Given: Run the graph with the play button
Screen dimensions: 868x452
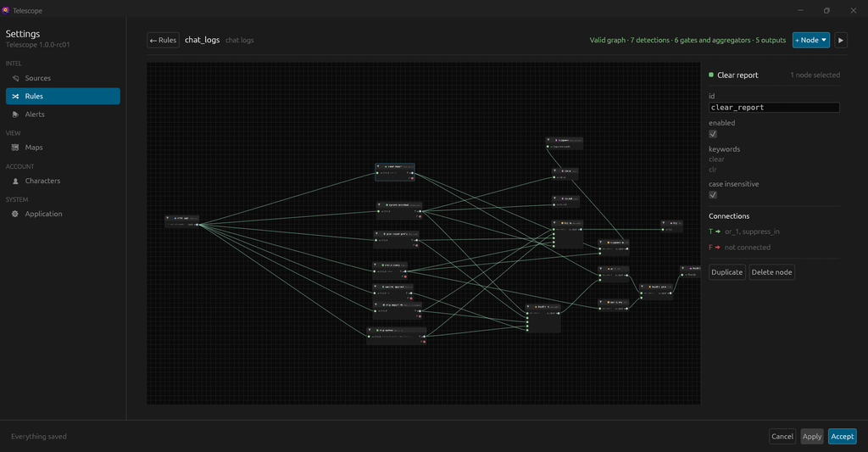Looking at the screenshot, I should tap(841, 40).
